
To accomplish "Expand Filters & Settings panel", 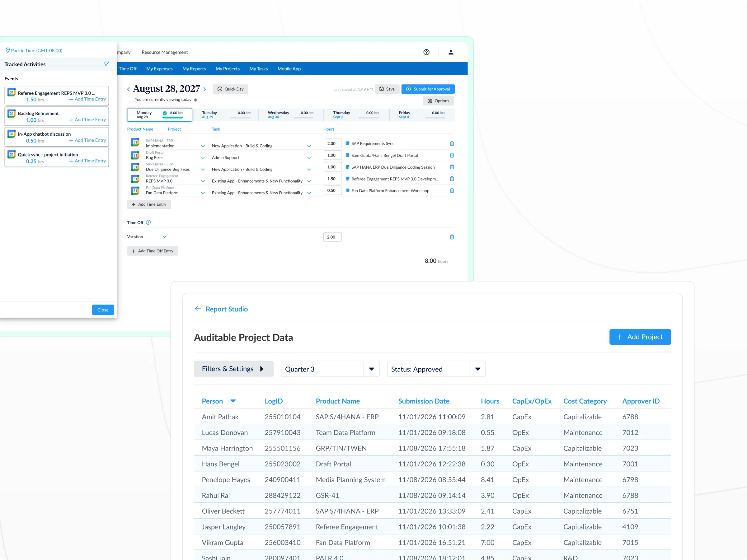I will (x=233, y=369).
